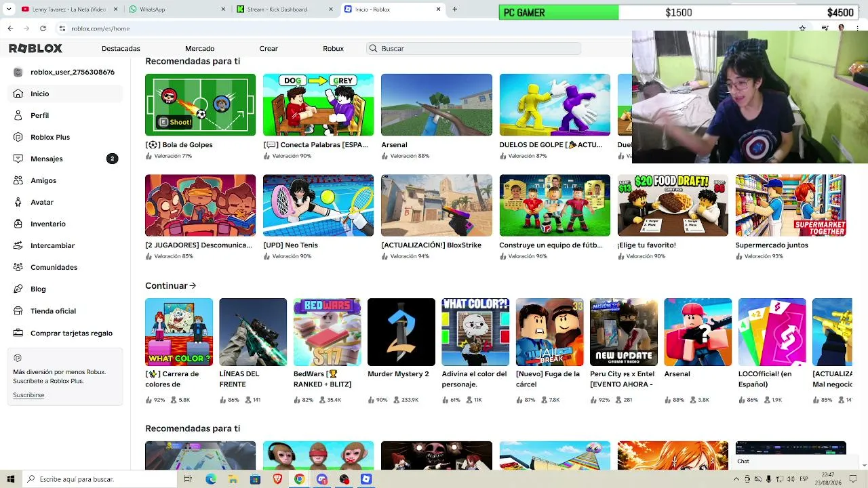Click the Inventario sidebar icon

18,224
